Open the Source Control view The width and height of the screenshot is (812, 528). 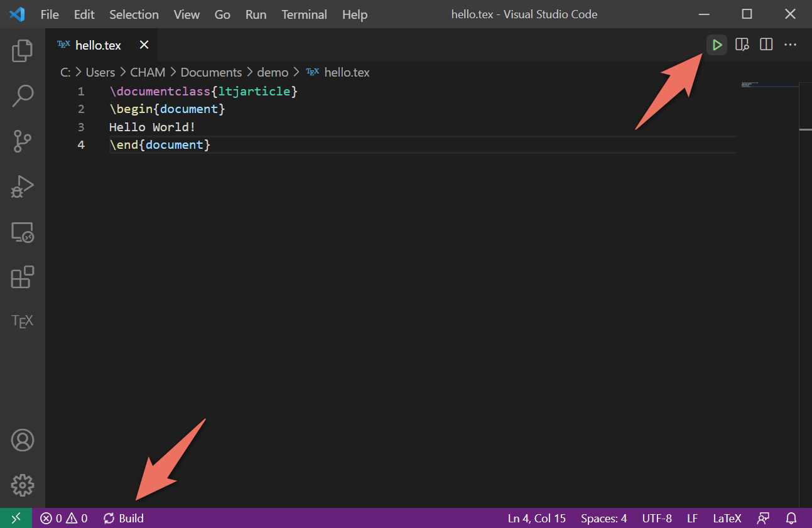(x=23, y=141)
